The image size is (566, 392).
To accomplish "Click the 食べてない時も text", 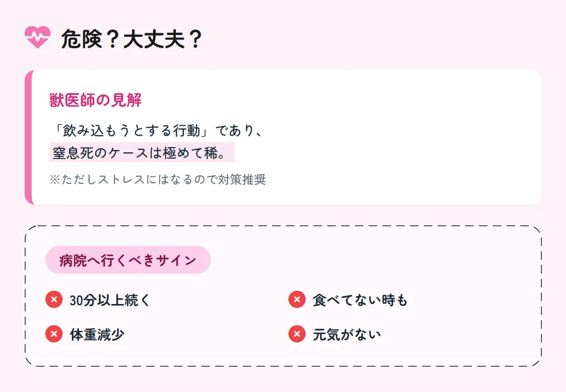I will coord(360,300).
